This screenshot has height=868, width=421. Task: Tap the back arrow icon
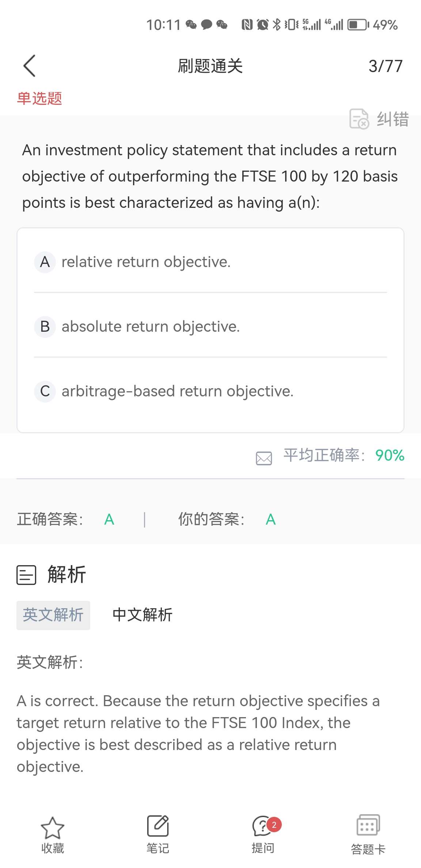tap(29, 66)
